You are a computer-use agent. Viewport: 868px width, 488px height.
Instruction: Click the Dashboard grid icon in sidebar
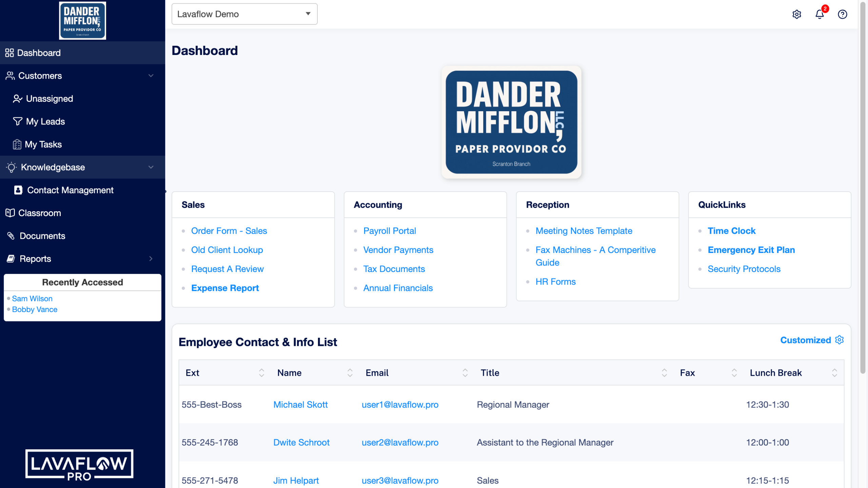click(9, 53)
